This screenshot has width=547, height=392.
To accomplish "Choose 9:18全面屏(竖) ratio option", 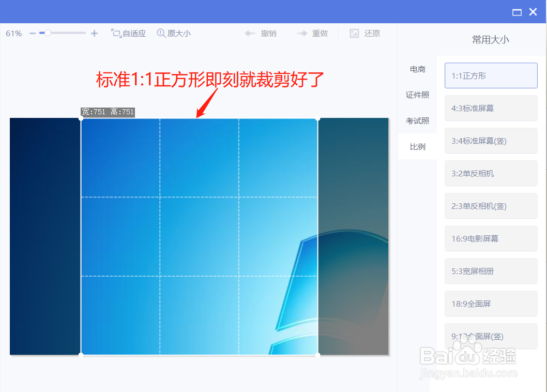I will [x=491, y=336].
